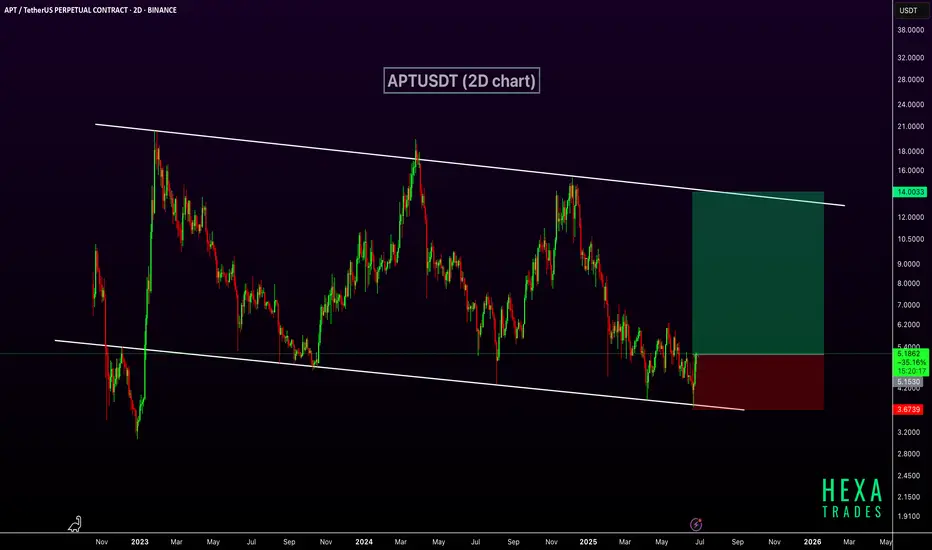
Task: Click the lightning bolt event icon above the time axis
Action: [695, 524]
